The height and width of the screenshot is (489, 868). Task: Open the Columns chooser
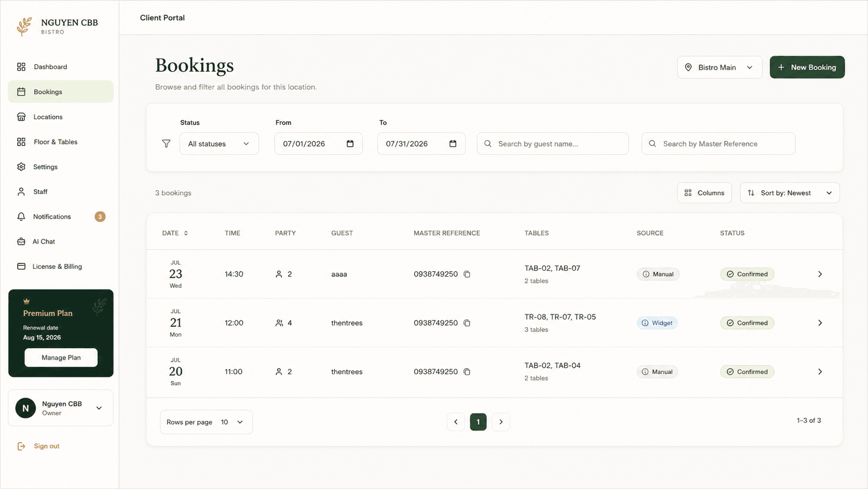tap(704, 193)
